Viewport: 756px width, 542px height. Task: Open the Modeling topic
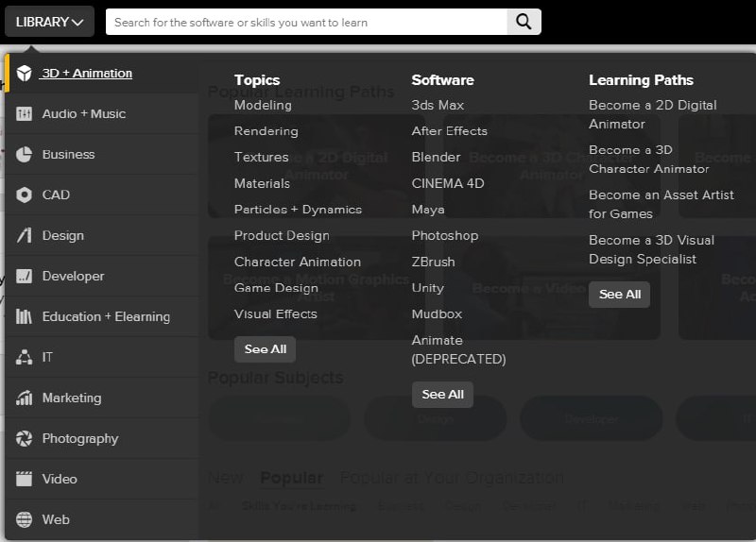point(263,105)
